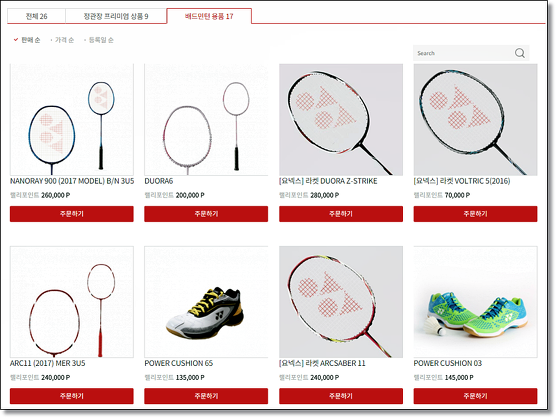Focus the Search input field
The height and width of the screenshot is (418, 556).
pos(465,53)
